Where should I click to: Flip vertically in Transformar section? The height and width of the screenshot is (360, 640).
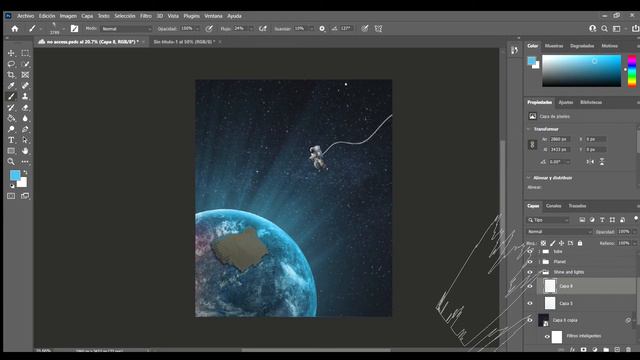(x=602, y=162)
